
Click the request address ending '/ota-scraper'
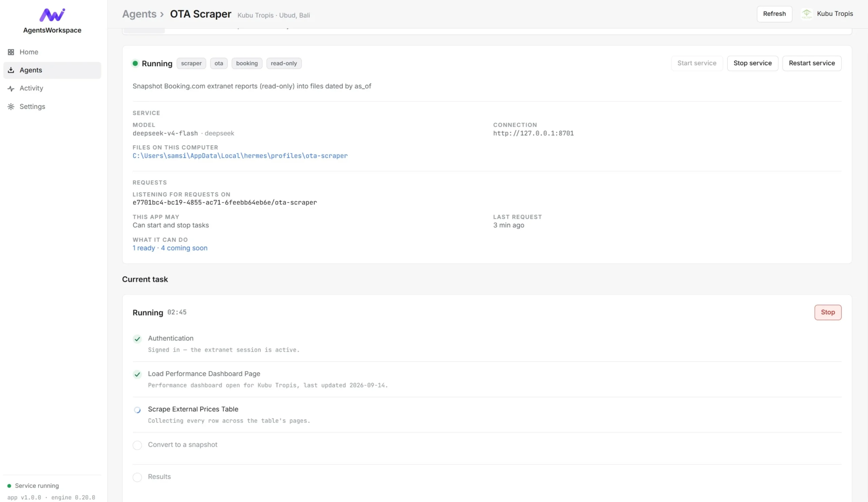tap(224, 202)
